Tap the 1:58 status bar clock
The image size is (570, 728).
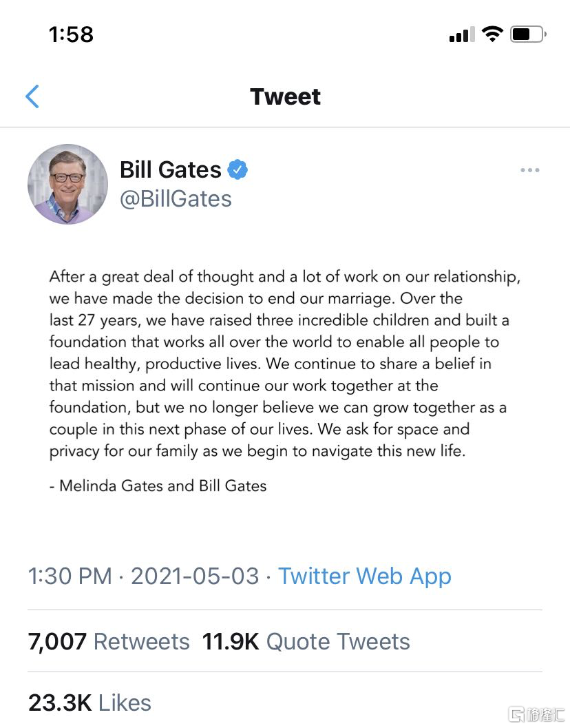pos(71,34)
